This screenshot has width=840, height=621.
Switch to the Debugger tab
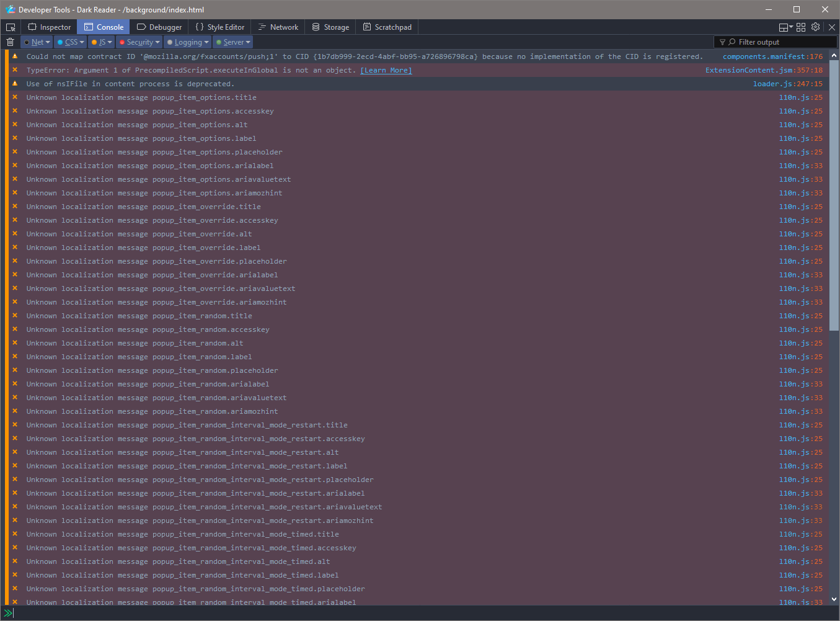pyautogui.click(x=159, y=27)
